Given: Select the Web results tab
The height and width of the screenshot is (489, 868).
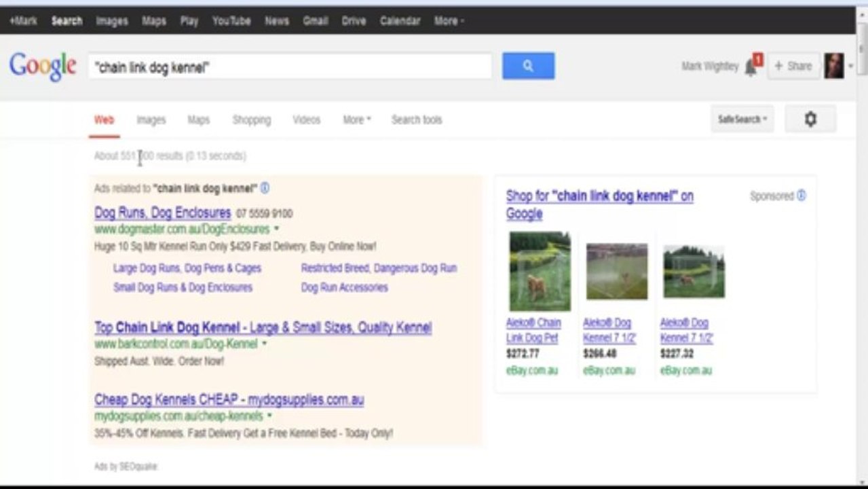Looking at the screenshot, I should [104, 120].
